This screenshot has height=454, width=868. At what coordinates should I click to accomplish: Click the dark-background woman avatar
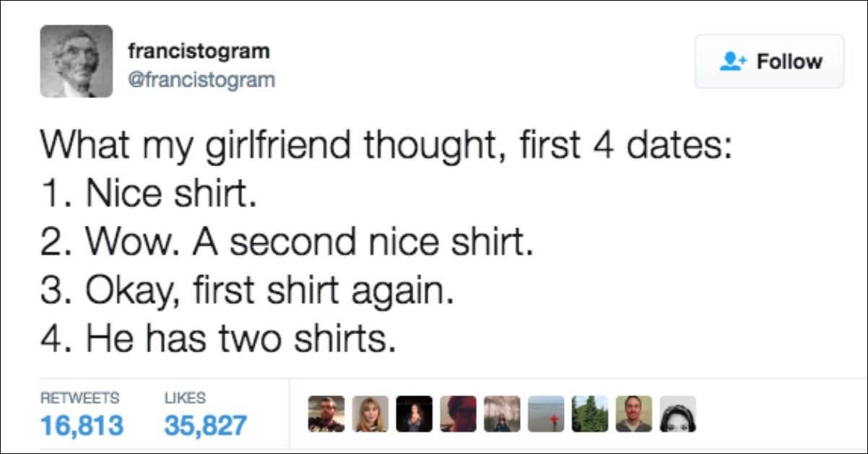tap(414, 414)
